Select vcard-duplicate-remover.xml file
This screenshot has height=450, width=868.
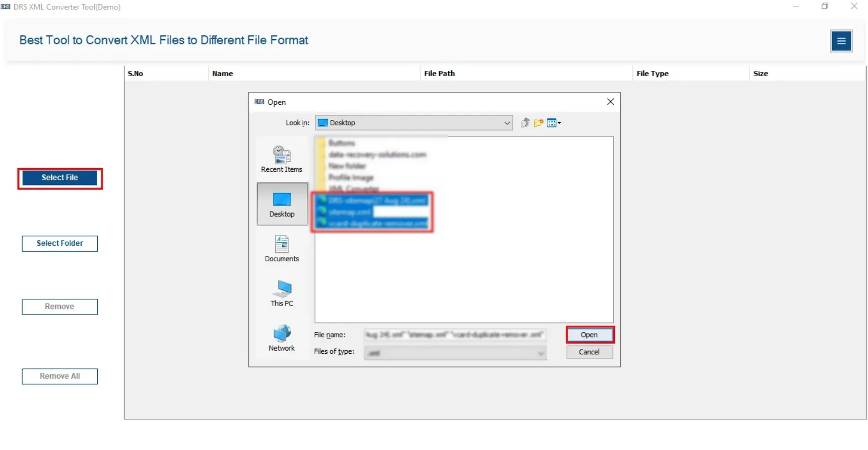click(372, 224)
